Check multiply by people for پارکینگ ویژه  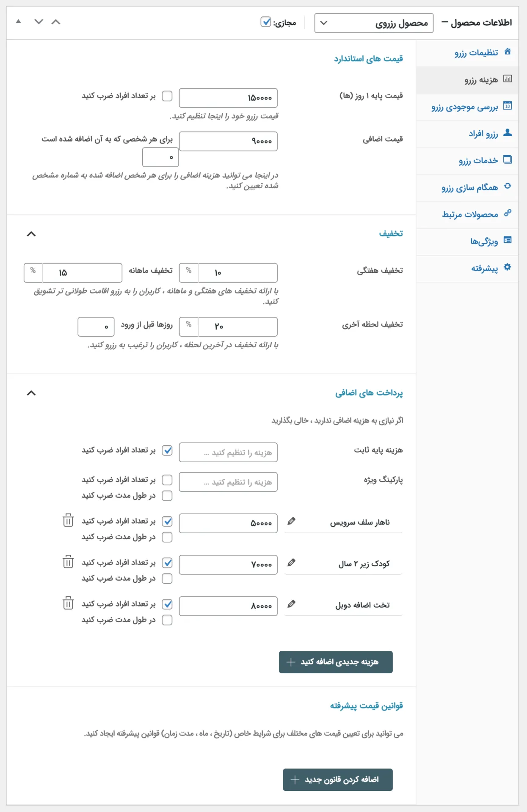[x=167, y=480]
